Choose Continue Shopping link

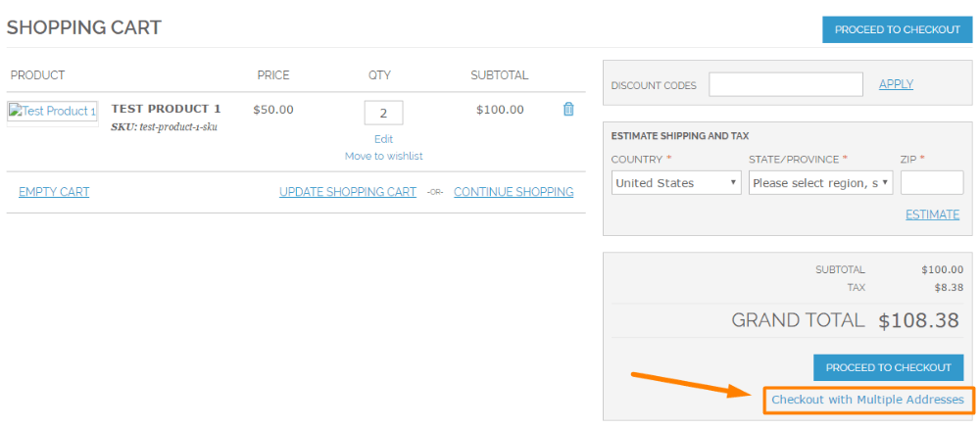[x=514, y=192]
